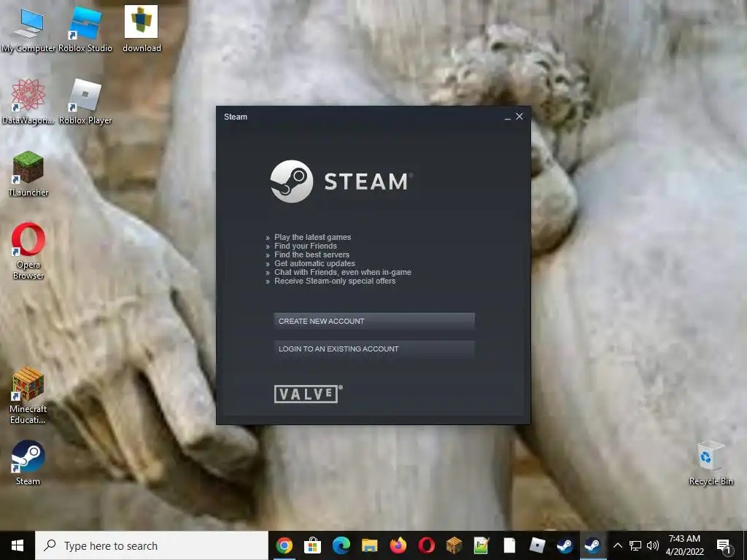Select the My Computer desktop icon
747x560 pixels.
(28, 30)
